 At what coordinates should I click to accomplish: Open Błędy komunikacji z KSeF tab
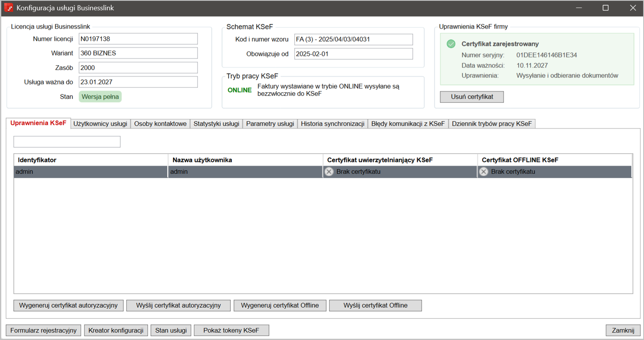click(408, 124)
